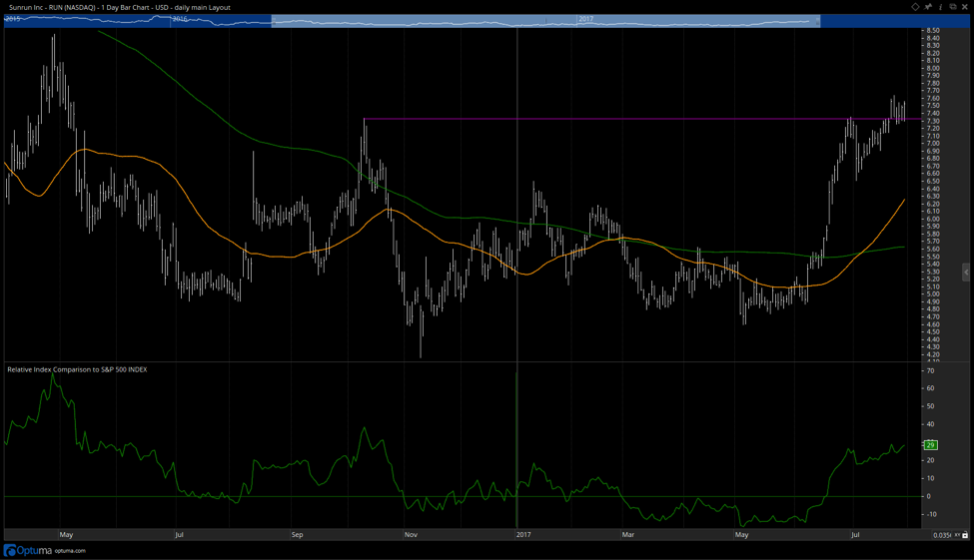Click the Nov label on the date axis
The height and width of the screenshot is (560, 974).
pyautogui.click(x=412, y=535)
